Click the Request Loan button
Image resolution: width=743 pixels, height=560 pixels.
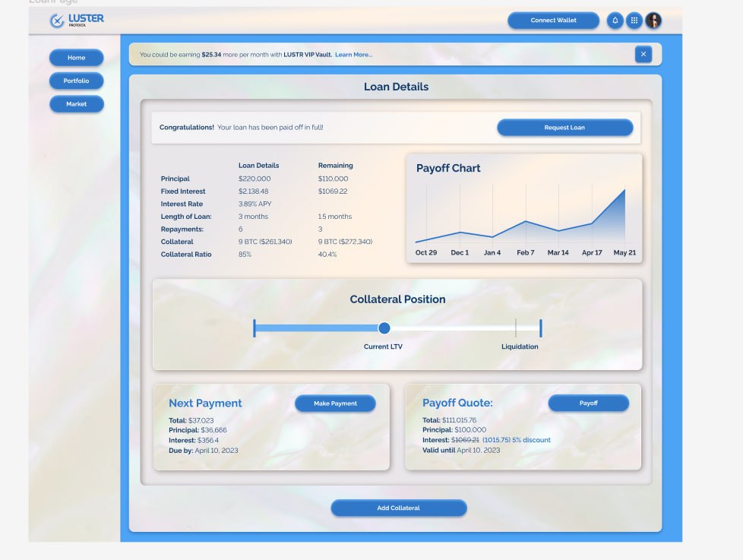[x=564, y=128]
